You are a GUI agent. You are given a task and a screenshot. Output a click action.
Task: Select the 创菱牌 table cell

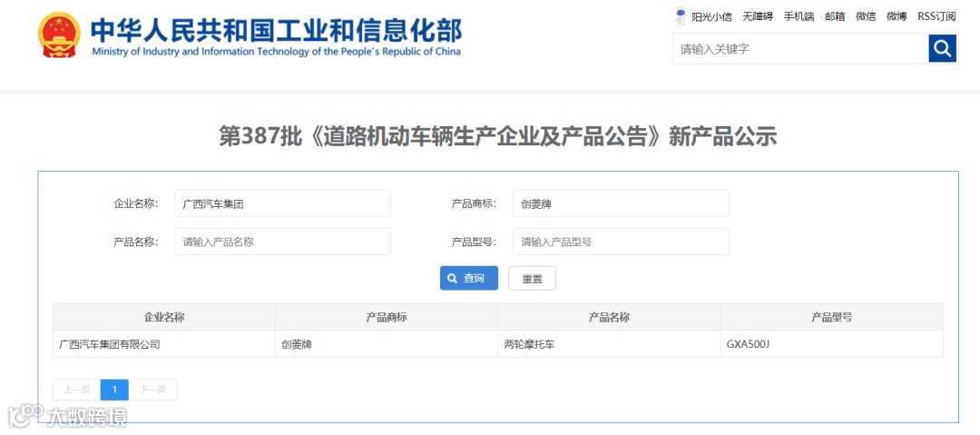[387, 344]
